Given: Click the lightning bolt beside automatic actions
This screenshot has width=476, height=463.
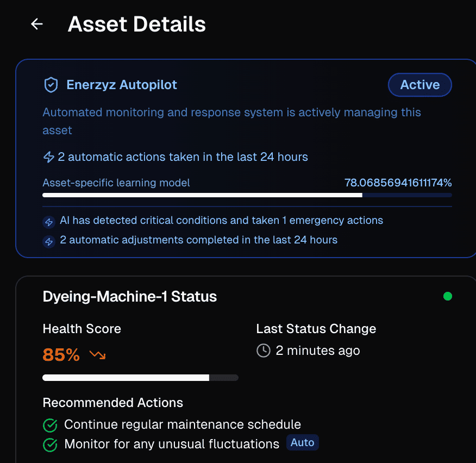Looking at the screenshot, I should point(48,157).
